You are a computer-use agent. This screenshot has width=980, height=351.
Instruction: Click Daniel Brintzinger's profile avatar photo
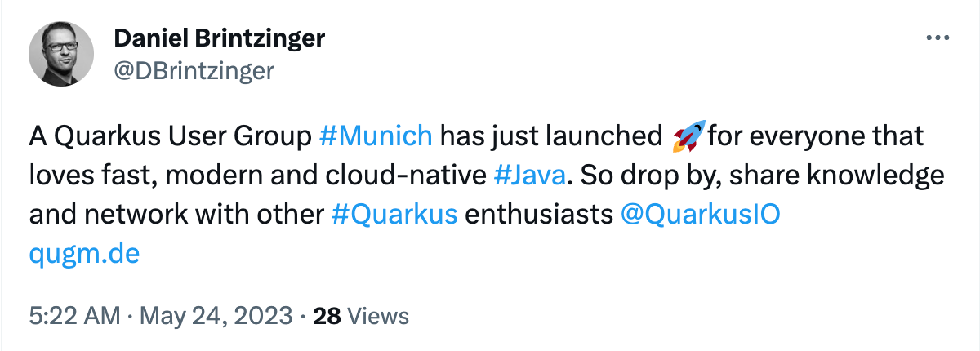62,54
